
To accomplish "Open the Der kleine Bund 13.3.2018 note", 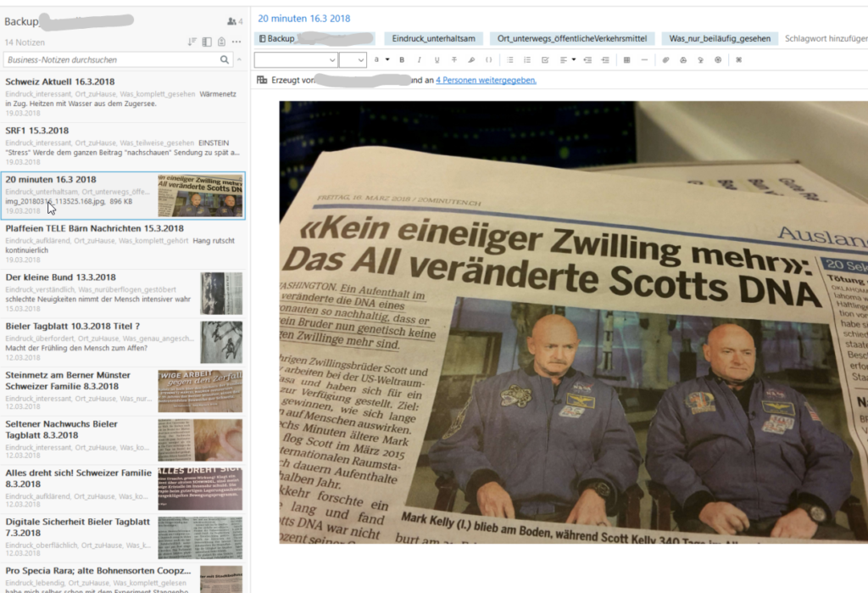I will (x=123, y=294).
